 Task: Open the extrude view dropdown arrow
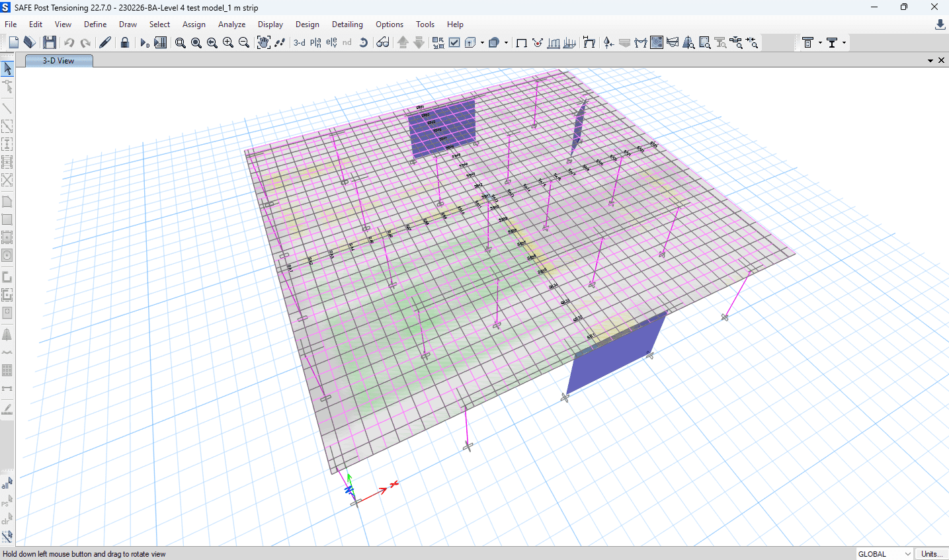(x=482, y=42)
